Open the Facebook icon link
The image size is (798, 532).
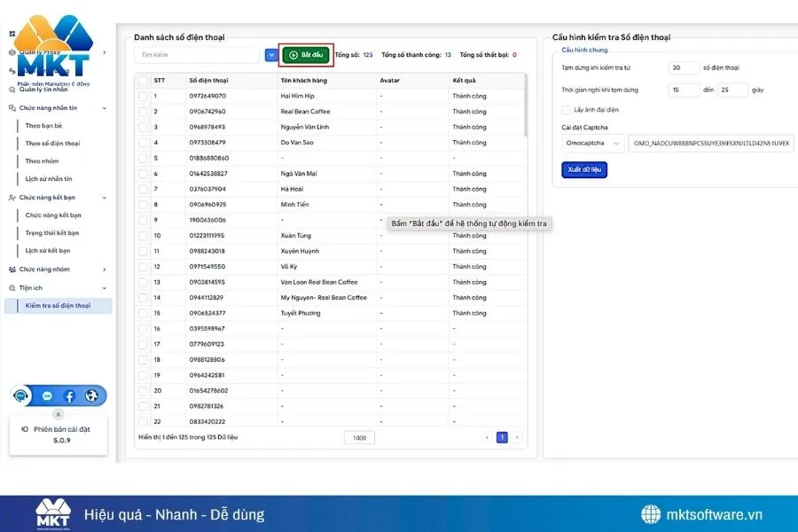[x=69, y=396]
